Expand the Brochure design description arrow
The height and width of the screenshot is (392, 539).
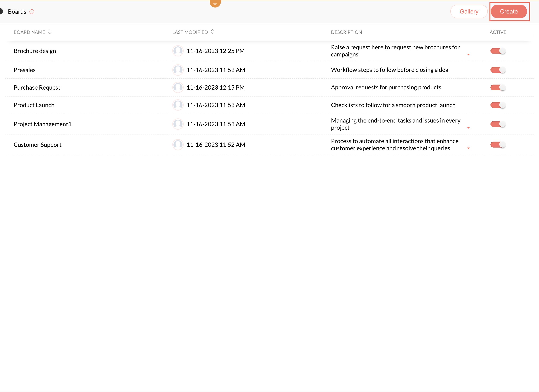[468, 55]
